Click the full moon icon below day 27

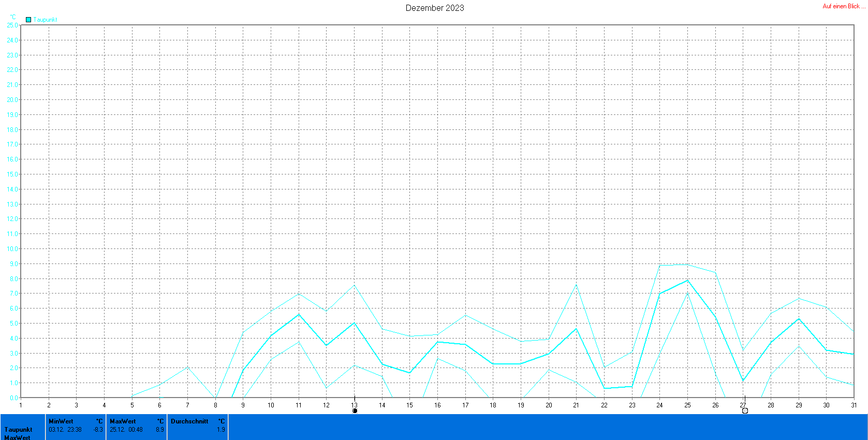tap(745, 411)
